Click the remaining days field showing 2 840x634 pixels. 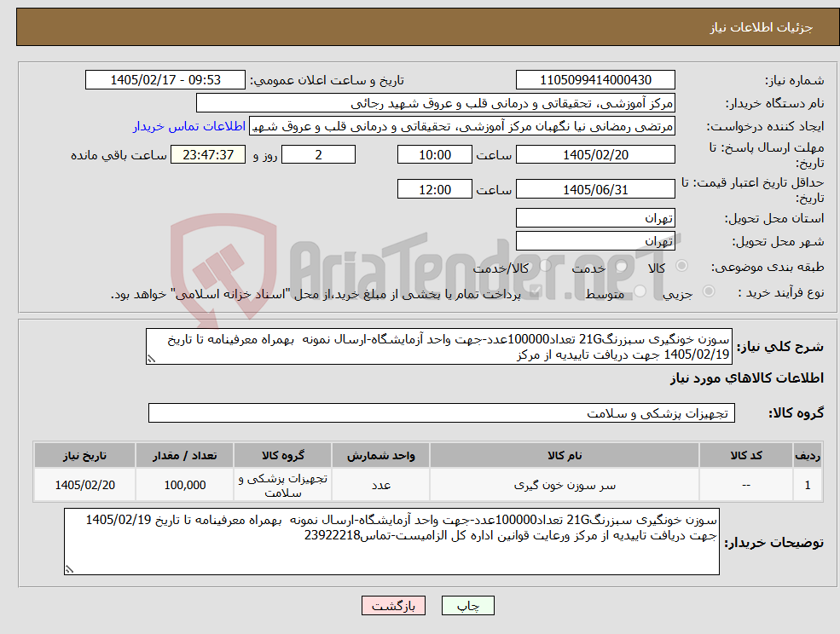click(x=318, y=155)
